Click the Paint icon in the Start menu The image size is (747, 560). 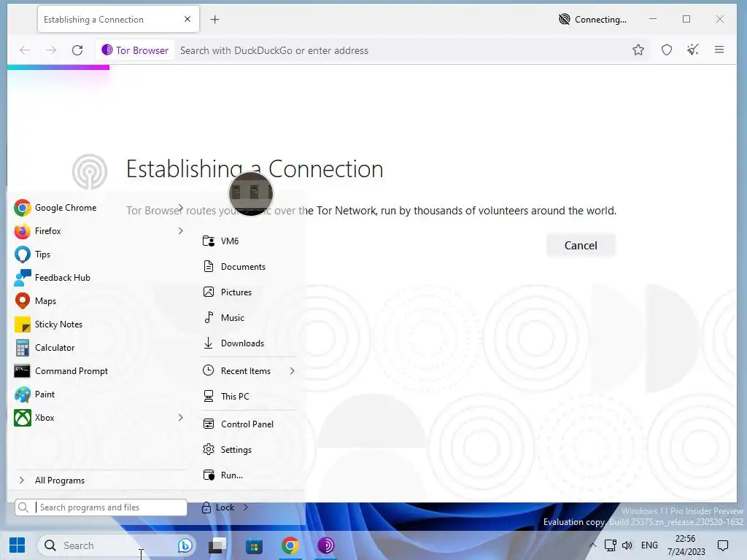click(22, 394)
